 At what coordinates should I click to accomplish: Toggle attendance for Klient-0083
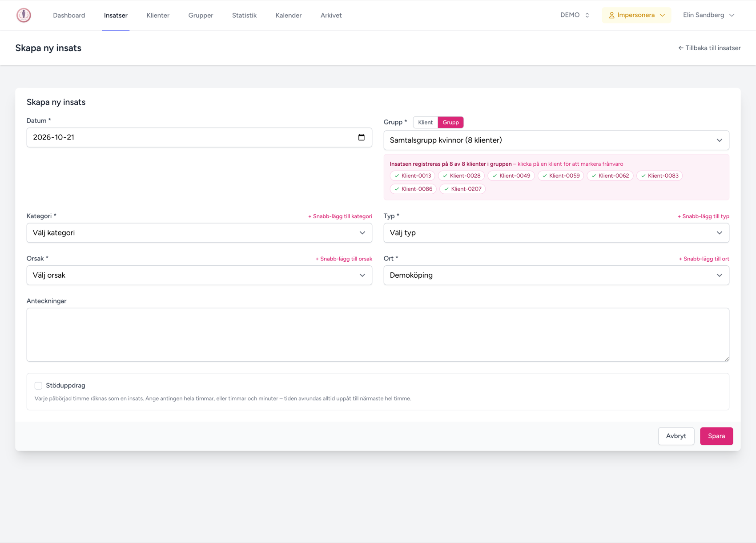pyautogui.click(x=659, y=176)
